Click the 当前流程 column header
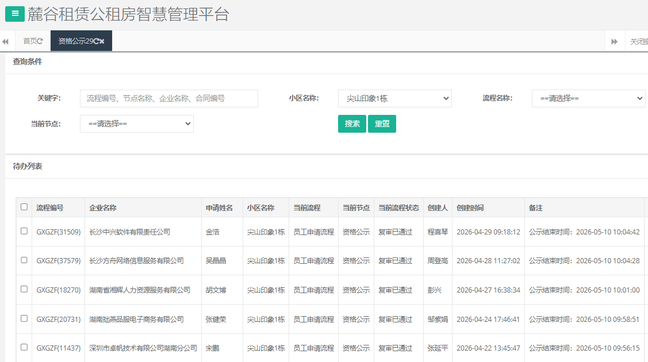The image size is (648, 362). 307,207
